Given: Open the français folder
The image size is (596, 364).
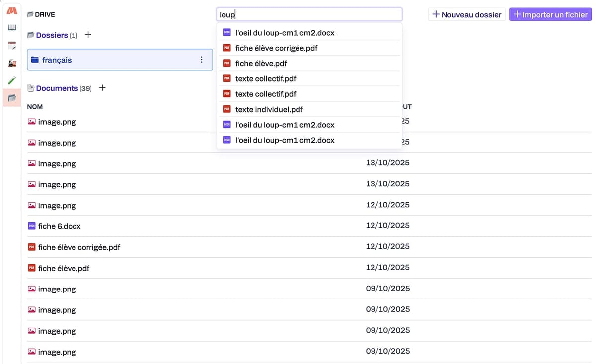Looking at the screenshot, I should (x=57, y=60).
